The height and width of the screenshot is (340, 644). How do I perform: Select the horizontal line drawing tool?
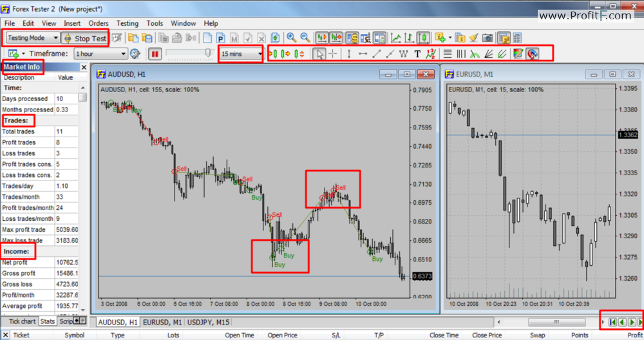(x=363, y=54)
